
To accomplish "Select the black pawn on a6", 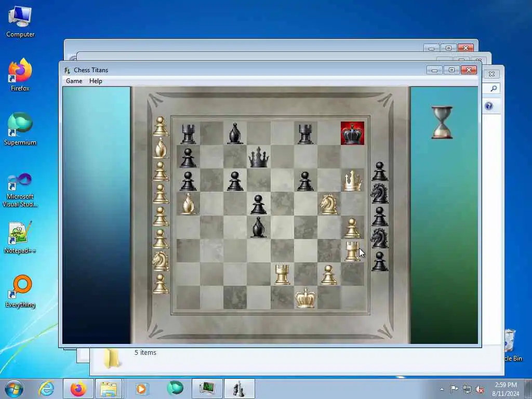I will (188, 181).
